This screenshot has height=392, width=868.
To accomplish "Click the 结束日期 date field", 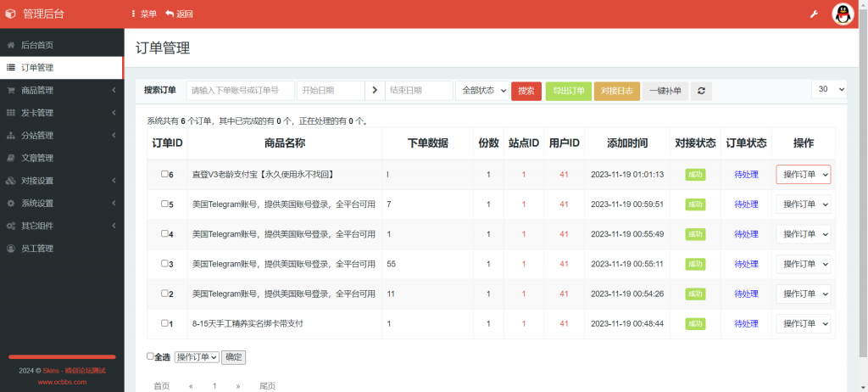I will click(x=419, y=91).
